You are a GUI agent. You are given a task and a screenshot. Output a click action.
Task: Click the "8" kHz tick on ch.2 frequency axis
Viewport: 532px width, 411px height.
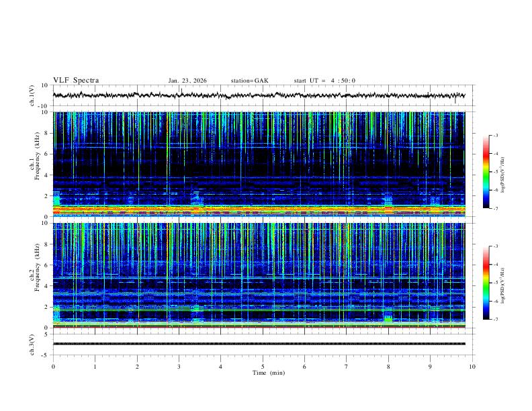tap(46, 244)
